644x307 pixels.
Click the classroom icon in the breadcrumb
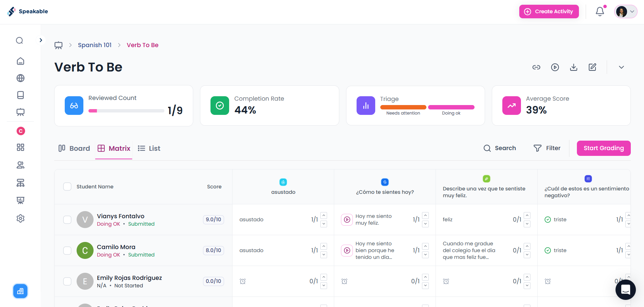(58, 45)
